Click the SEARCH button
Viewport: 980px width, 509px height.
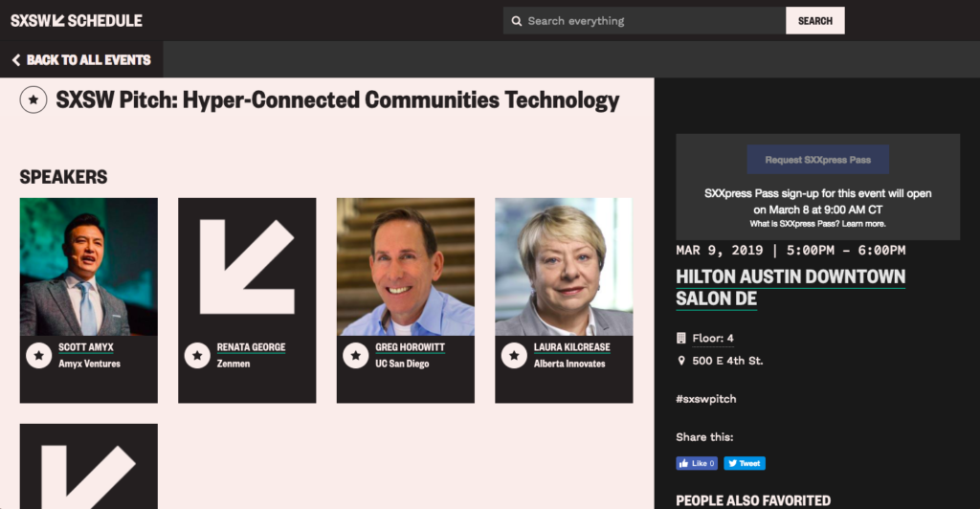tap(815, 21)
